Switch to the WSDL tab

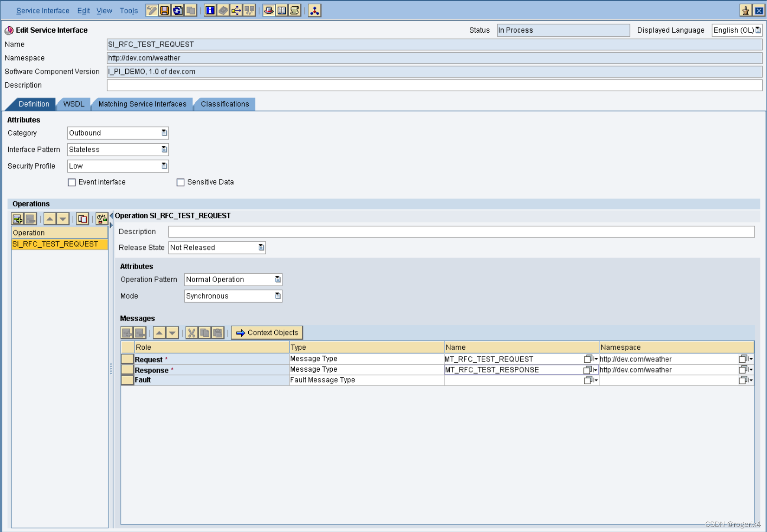(74, 104)
